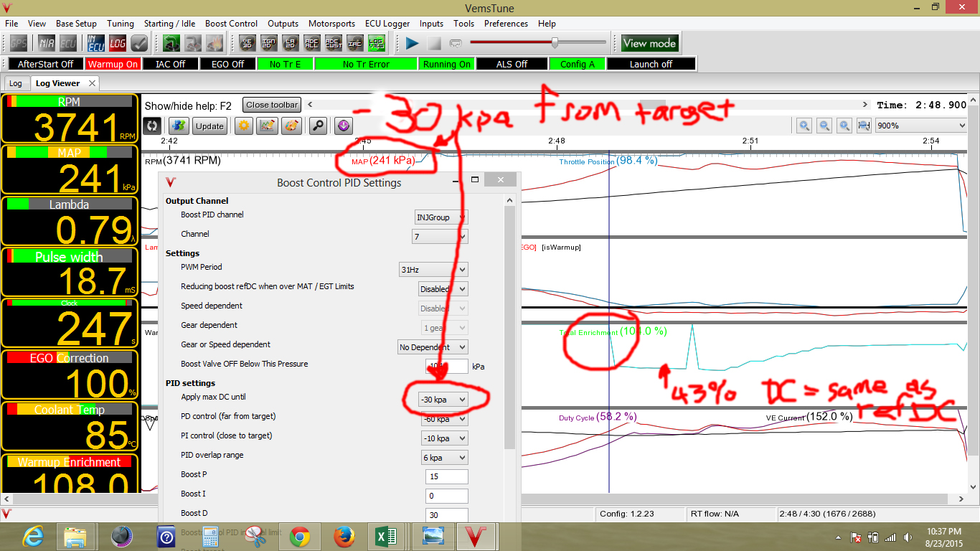Toggle the Warmup On status indicator
The image size is (980, 551).
pyautogui.click(x=113, y=63)
